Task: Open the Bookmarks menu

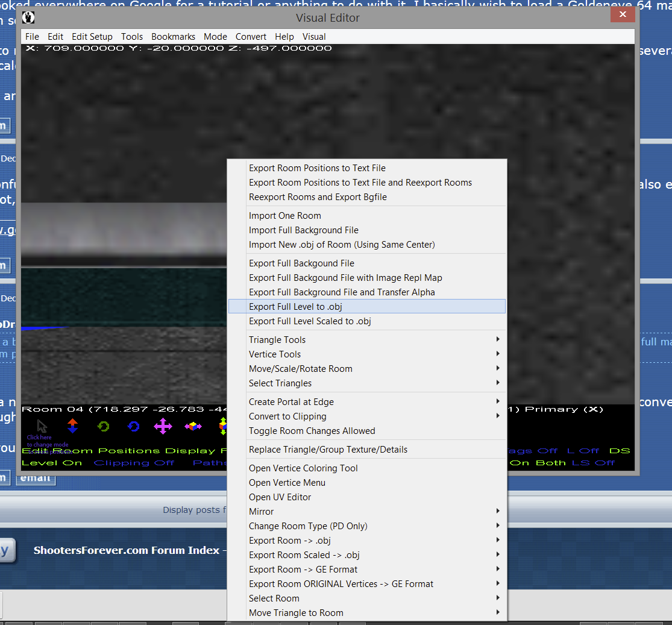Action: (x=173, y=37)
